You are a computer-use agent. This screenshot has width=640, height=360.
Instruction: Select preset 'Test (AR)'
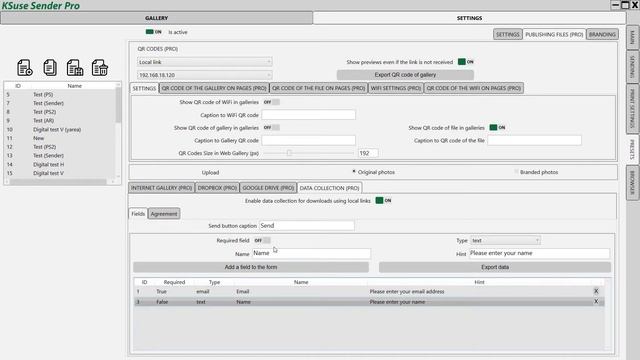coord(60,120)
